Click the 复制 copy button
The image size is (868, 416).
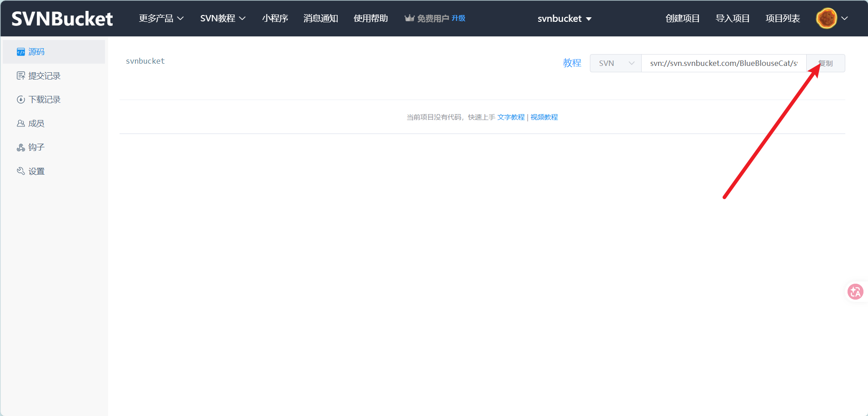pyautogui.click(x=826, y=63)
